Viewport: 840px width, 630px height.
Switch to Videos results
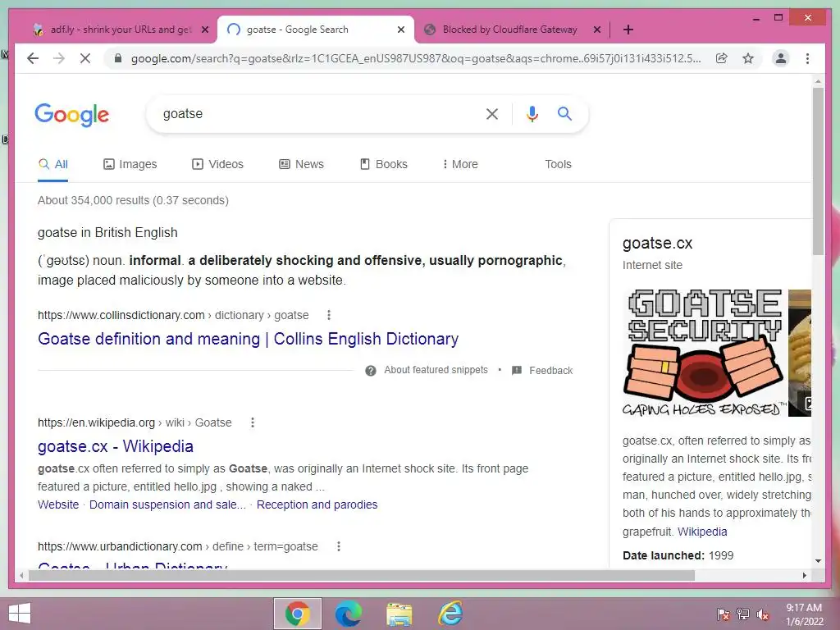[217, 164]
